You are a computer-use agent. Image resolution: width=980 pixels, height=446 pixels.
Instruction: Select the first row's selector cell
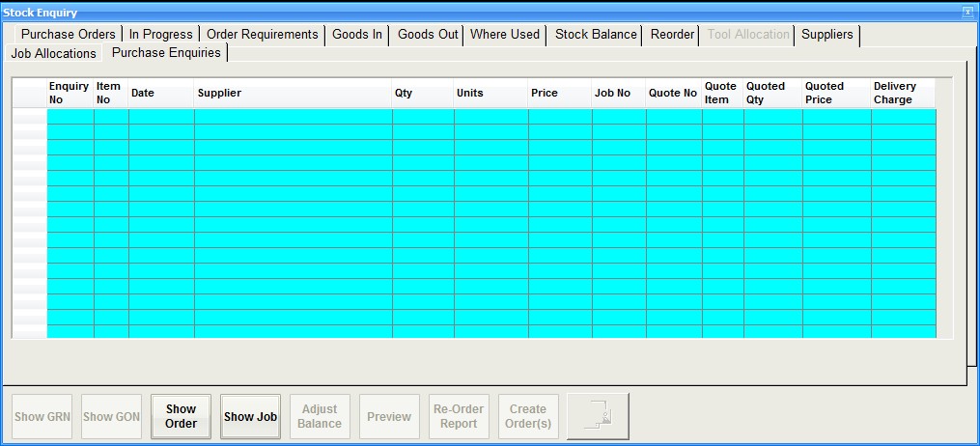click(29, 116)
